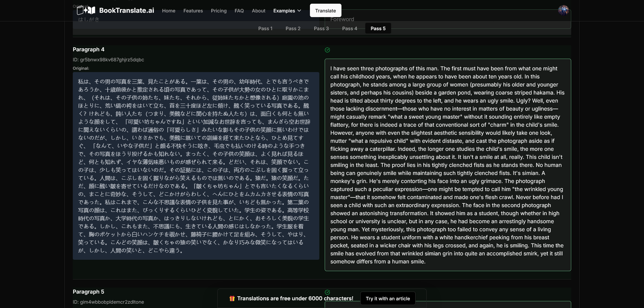644x308 pixels.
Task: Open the Pricing page
Action: coord(219,11)
